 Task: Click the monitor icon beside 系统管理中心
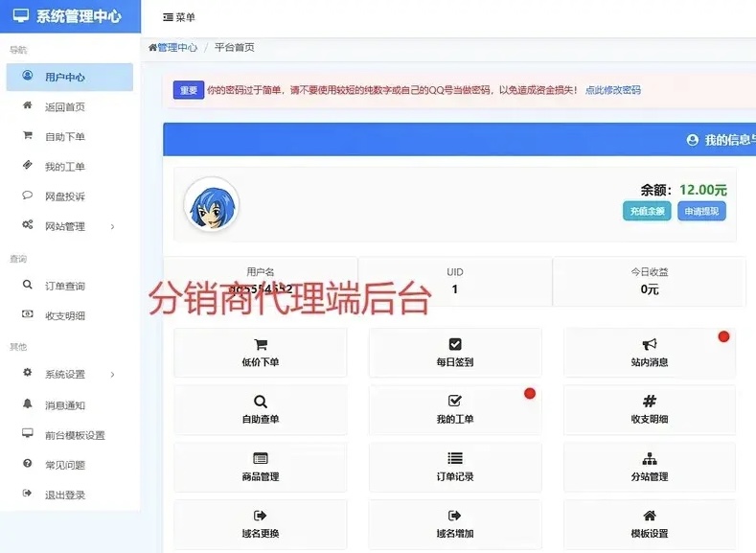[21, 15]
